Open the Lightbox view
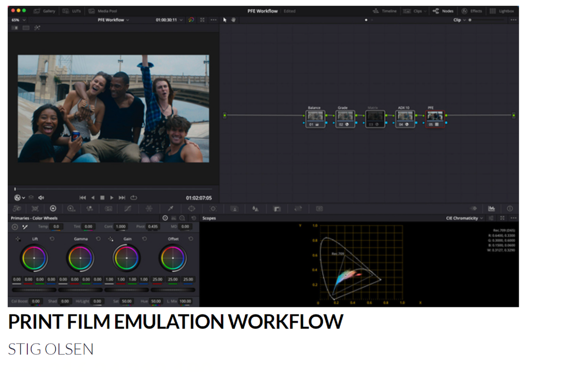This screenshot has width=588, height=372. pyautogui.click(x=501, y=11)
